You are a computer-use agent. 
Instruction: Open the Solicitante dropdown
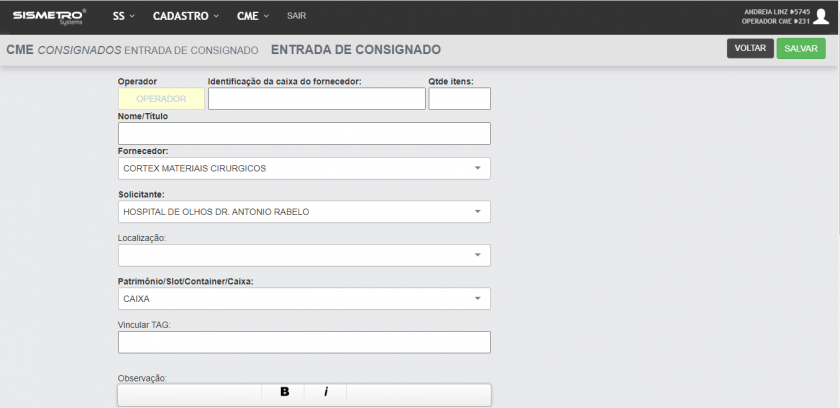coord(304,211)
